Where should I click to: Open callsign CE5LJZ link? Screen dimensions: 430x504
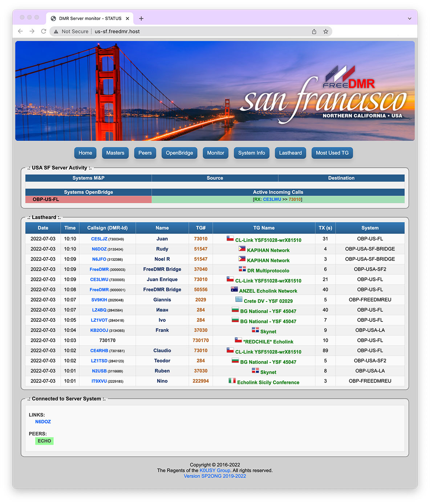(x=99, y=239)
